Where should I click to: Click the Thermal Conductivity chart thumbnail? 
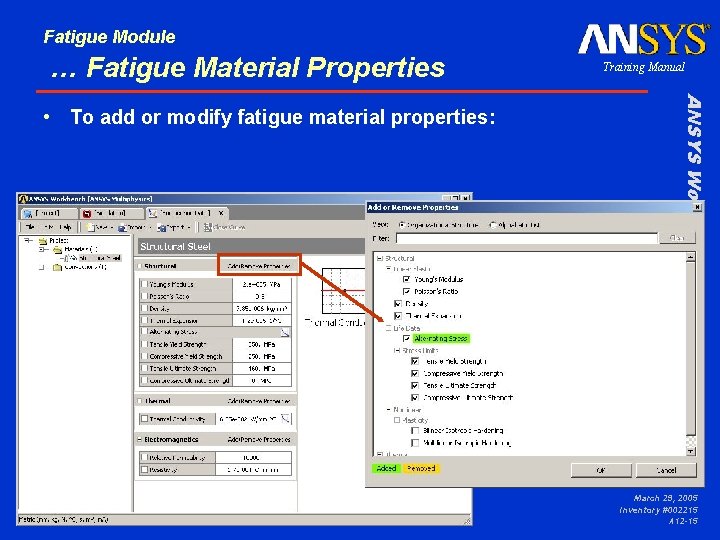click(x=343, y=291)
